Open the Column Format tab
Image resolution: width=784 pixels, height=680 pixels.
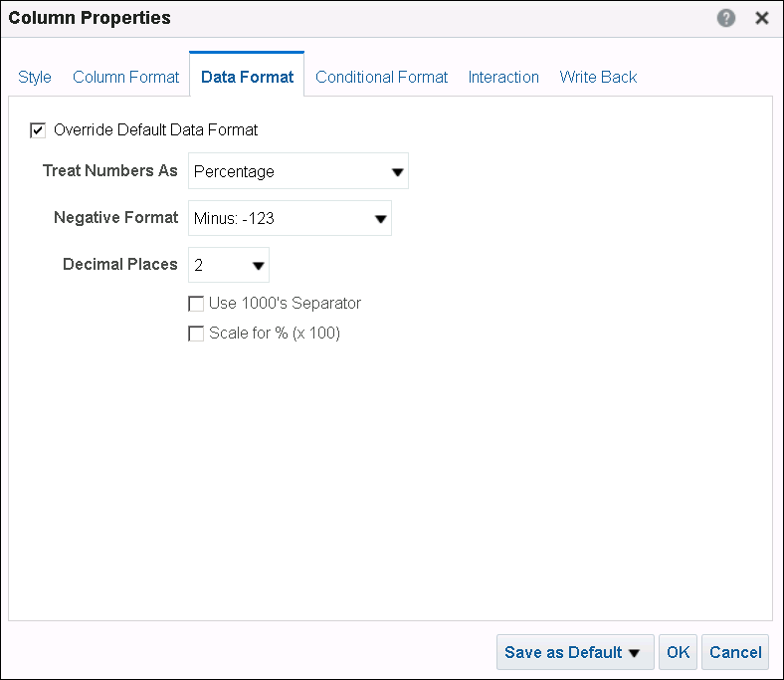[x=126, y=77]
